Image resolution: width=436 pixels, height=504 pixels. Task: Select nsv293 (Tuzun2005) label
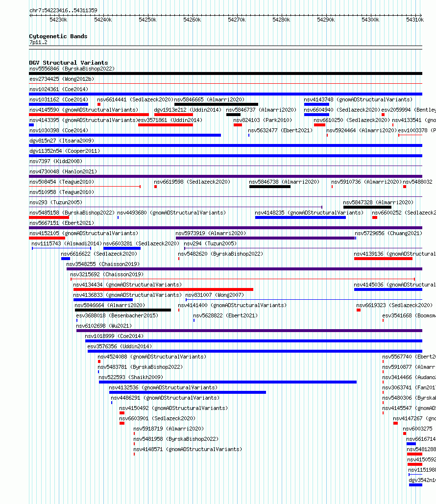[56, 202]
